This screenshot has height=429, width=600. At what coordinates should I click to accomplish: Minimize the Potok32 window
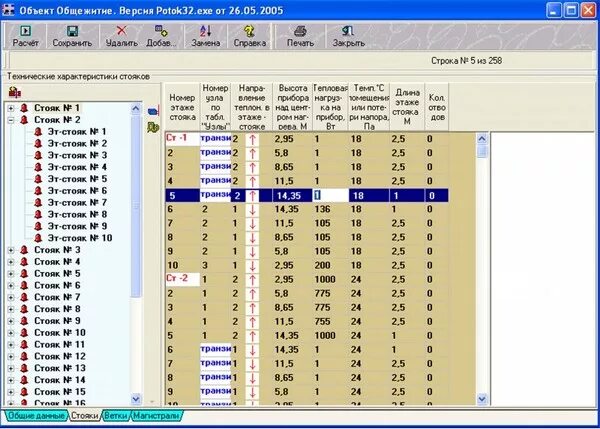click(553, 10)
